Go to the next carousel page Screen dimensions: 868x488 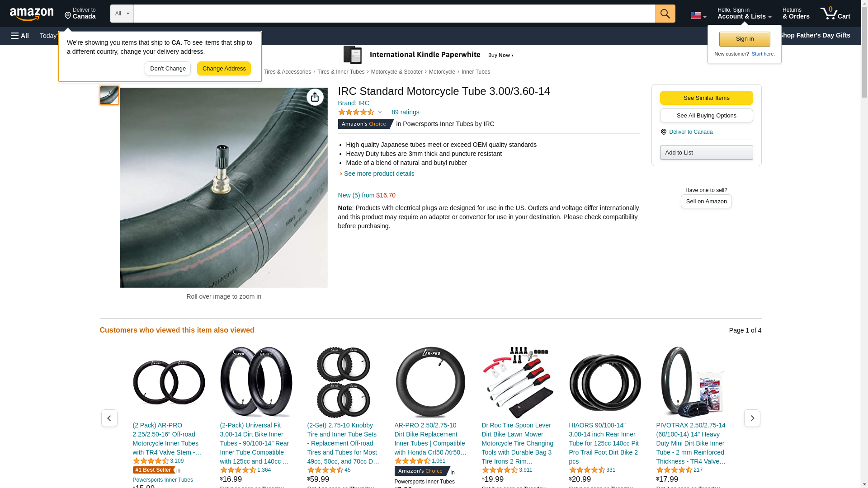point(752,418)
